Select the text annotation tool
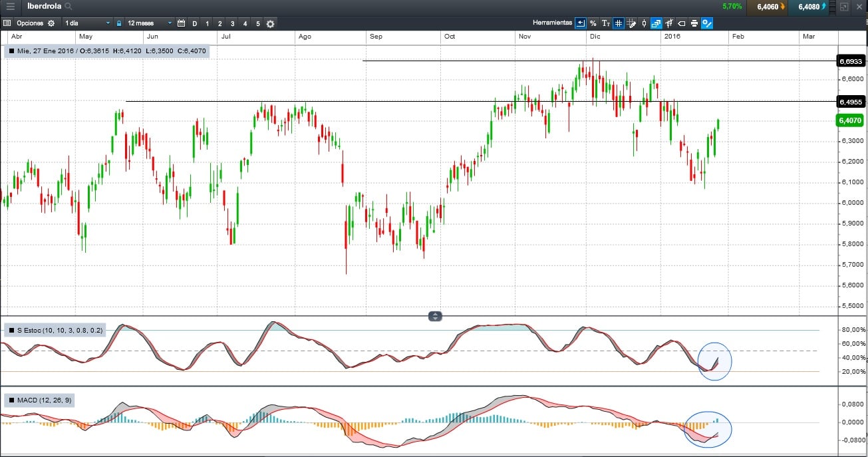 pyautogui.click(x=605, y=23)
